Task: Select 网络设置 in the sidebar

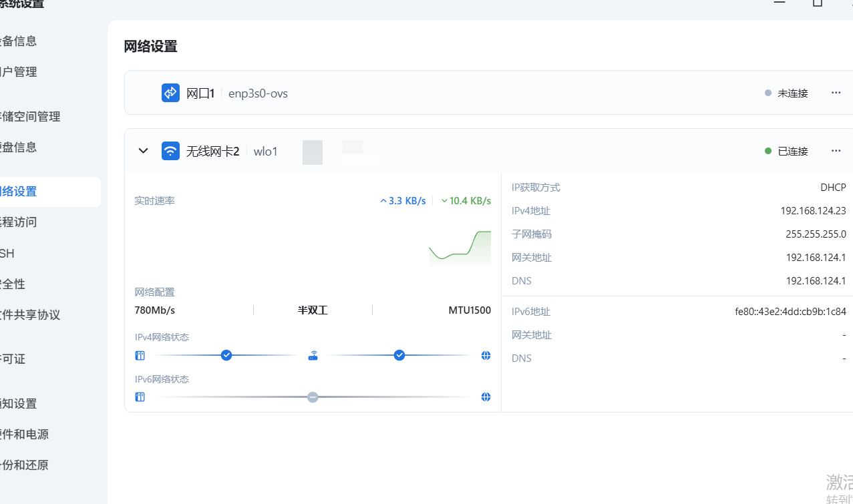Action: (x=20, y=192)
